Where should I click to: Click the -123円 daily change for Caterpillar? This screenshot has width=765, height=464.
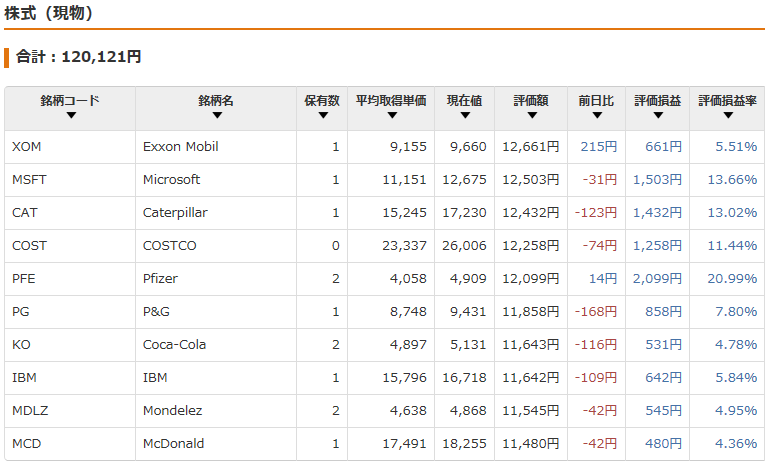click(596, 213)
